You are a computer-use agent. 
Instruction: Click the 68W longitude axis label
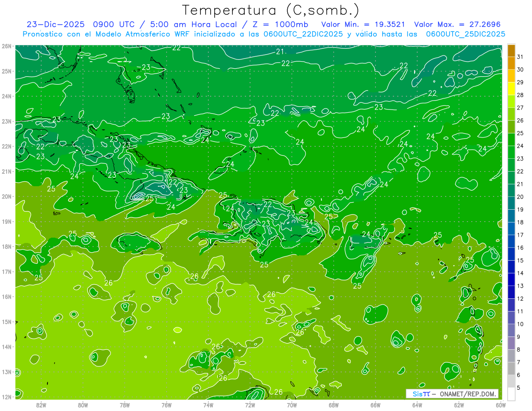point(334,405)
